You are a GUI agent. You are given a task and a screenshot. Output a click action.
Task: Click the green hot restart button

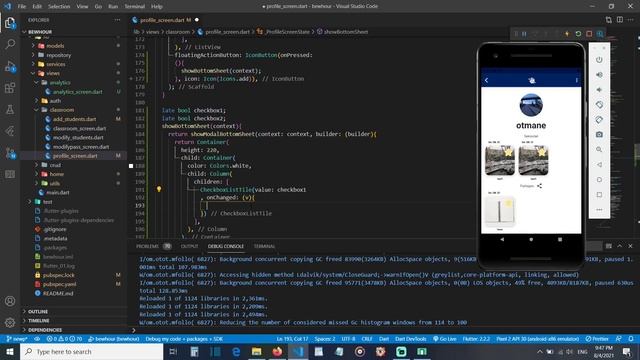point(578,34)
